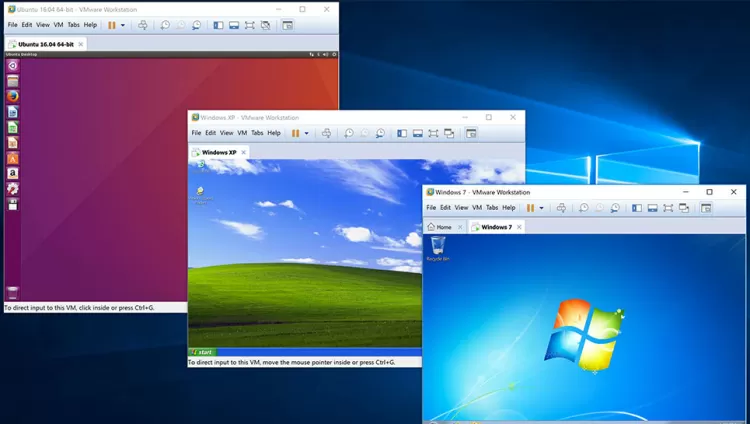Close the Windows XP tab
This screenshot has height=424, width=750.
coord(243,152)
